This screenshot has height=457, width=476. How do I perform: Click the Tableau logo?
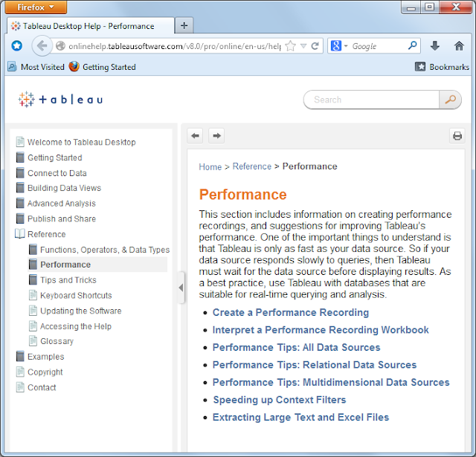point(60,100)
